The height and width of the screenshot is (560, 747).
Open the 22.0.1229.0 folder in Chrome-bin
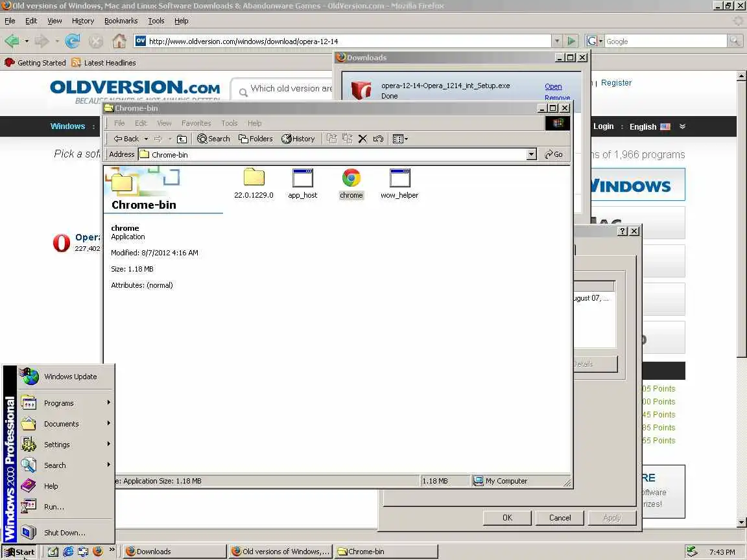coord(254,184)
